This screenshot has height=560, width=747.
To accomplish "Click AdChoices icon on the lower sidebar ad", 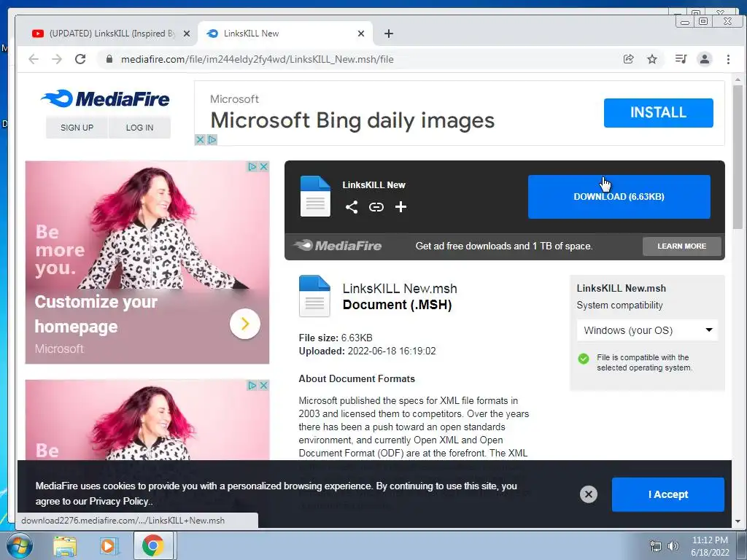I will [x=252, y=385].
